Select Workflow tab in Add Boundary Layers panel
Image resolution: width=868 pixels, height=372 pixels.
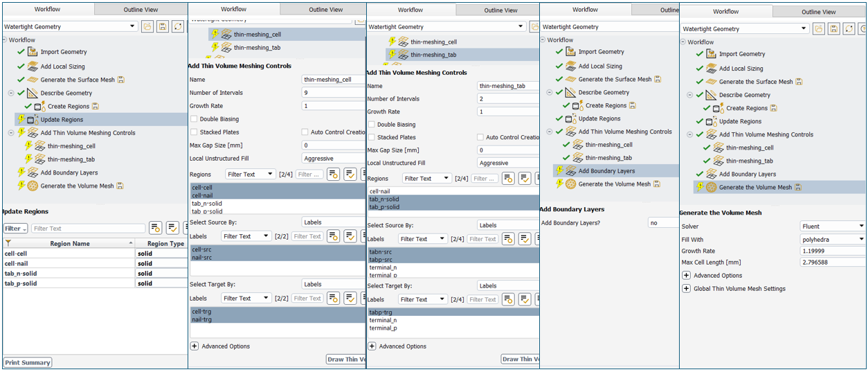point(585,10)
